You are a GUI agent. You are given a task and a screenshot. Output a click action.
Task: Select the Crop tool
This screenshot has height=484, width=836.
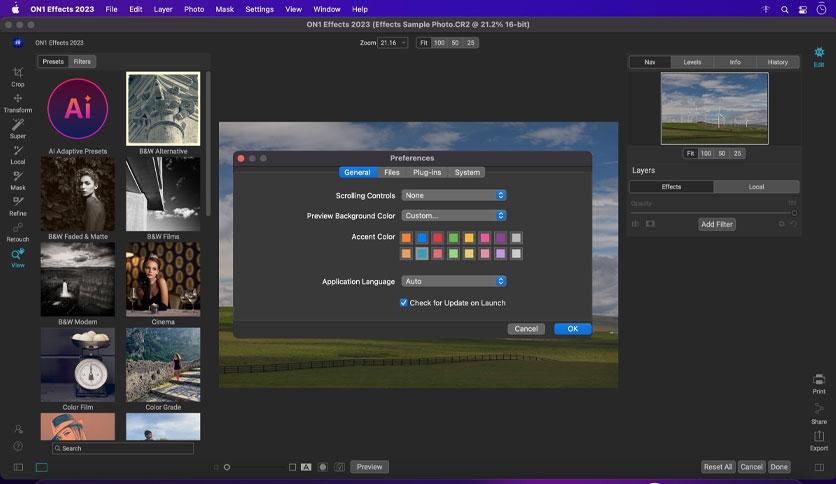(x=18, y=77)
